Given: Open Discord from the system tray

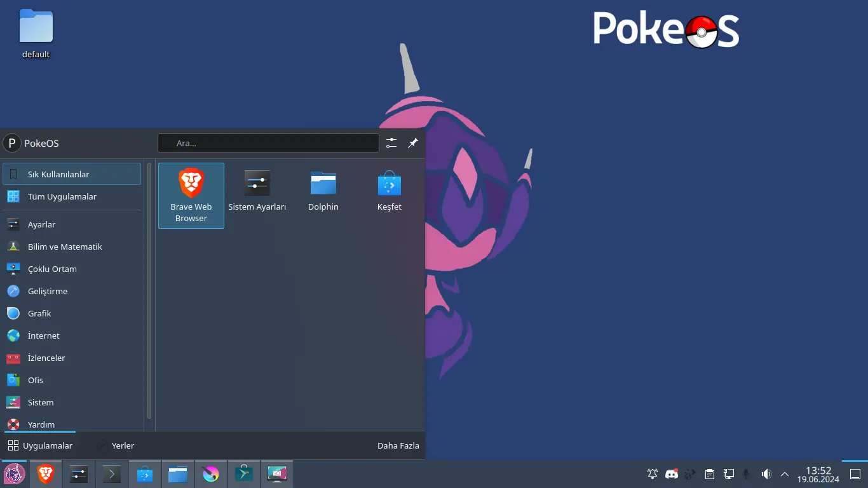Looking at the screenshot, I should (x=672, y=474).
